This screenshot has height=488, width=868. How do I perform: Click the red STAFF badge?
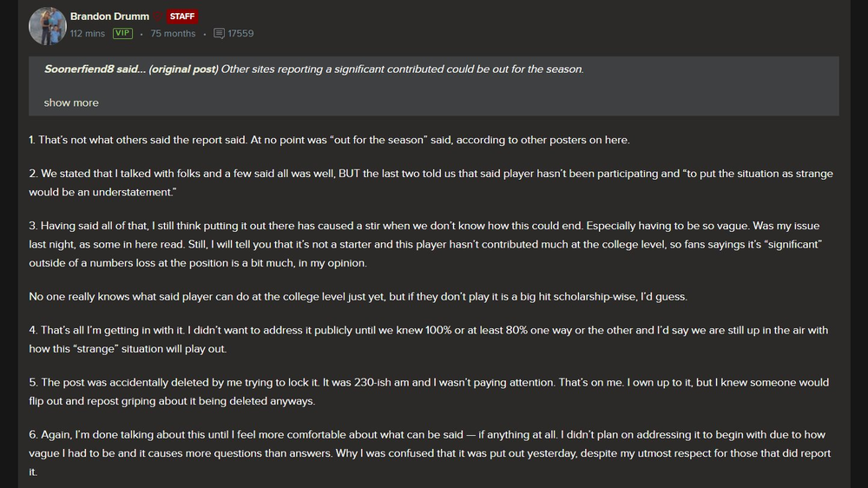[182, 16]
